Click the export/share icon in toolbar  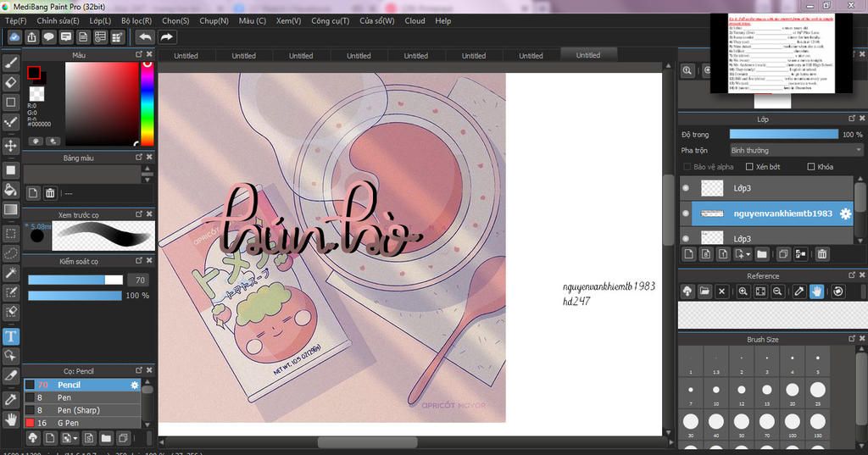[31, 37]
